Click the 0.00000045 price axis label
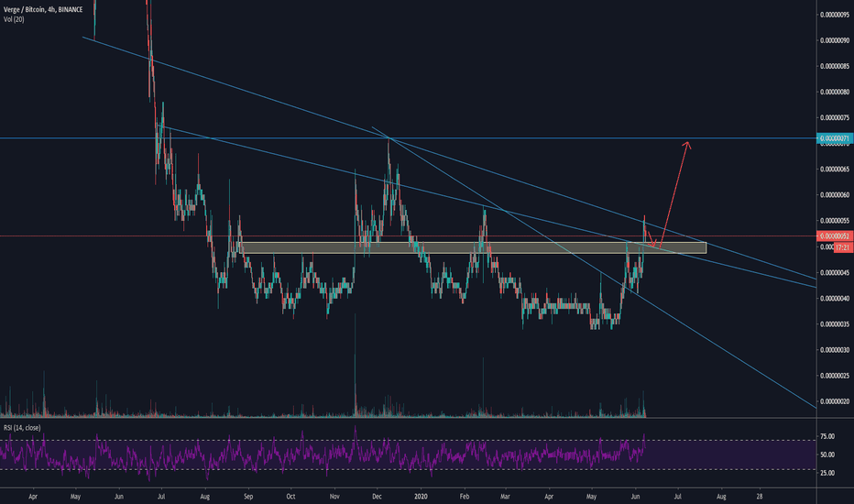854x504 pixels. click(x=835, y=272)
